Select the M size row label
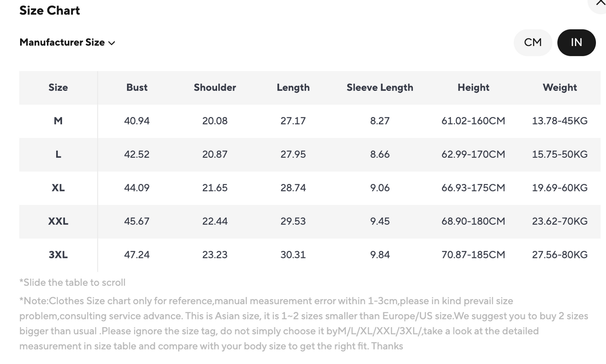This screenshot has height=364, width=606. 58,121
